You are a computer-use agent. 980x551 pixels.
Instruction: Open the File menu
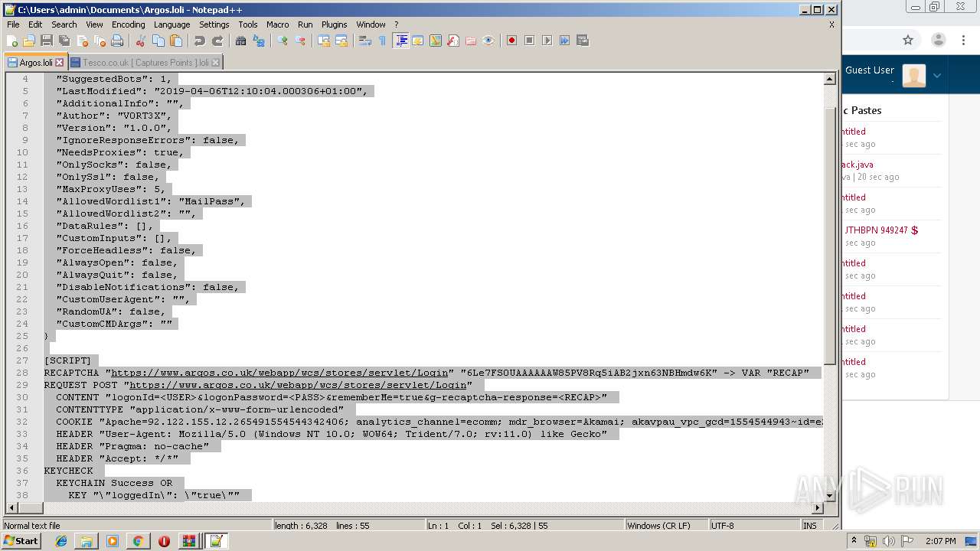(x=13, y=24)
